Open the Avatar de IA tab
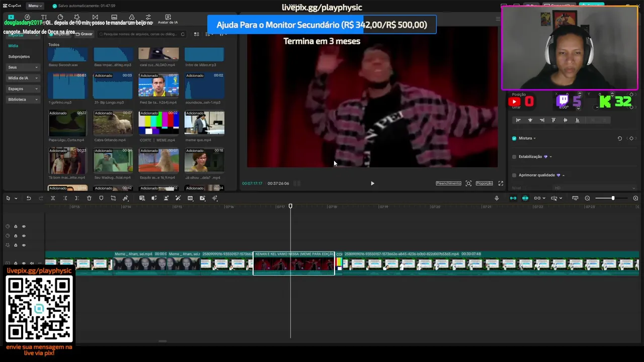Viewport: 644px width, 362px height. point(168,19)
